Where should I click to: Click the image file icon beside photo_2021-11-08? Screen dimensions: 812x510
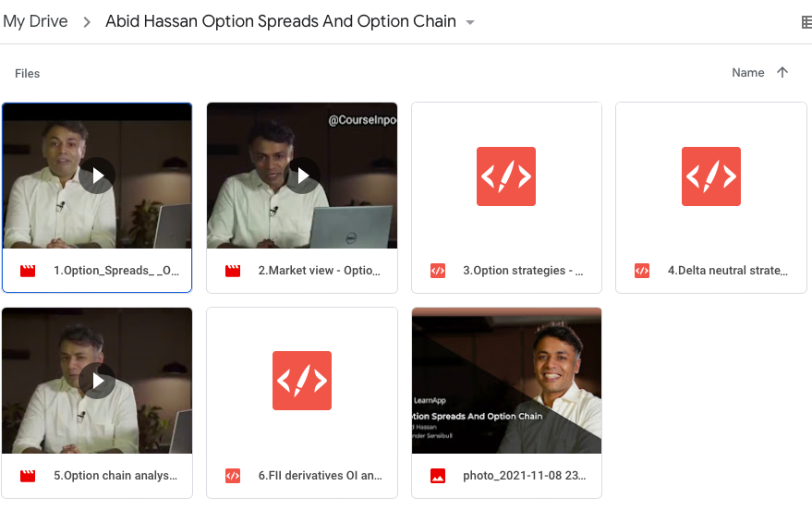[x=438, y=476]
